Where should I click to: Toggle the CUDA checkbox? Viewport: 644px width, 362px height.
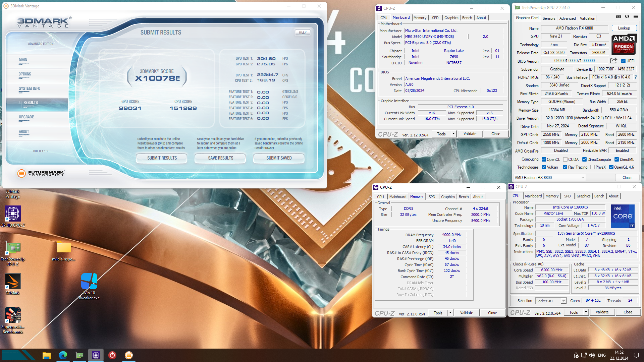565,160
